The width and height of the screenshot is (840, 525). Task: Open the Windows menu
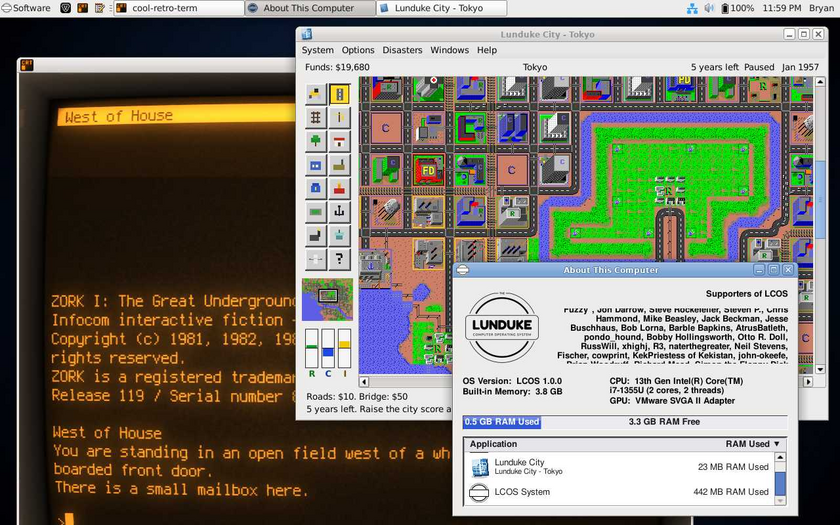pos(449,50)
